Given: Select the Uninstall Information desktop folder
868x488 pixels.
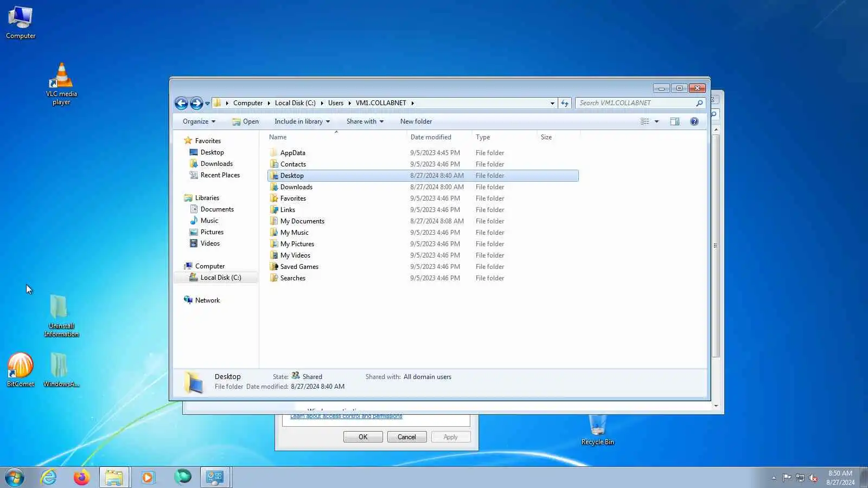Looking at the screenshot, I should 61,316.
